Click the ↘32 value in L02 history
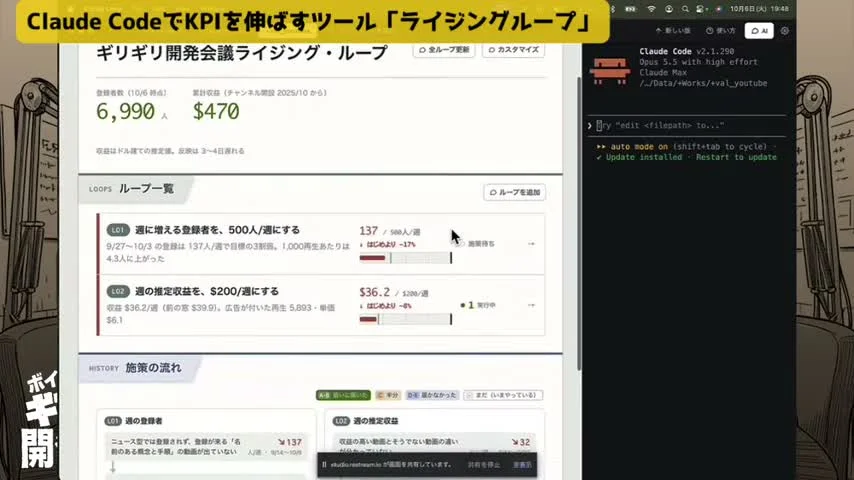This screenshot has height=480, width=854. (x=521, y=442)
